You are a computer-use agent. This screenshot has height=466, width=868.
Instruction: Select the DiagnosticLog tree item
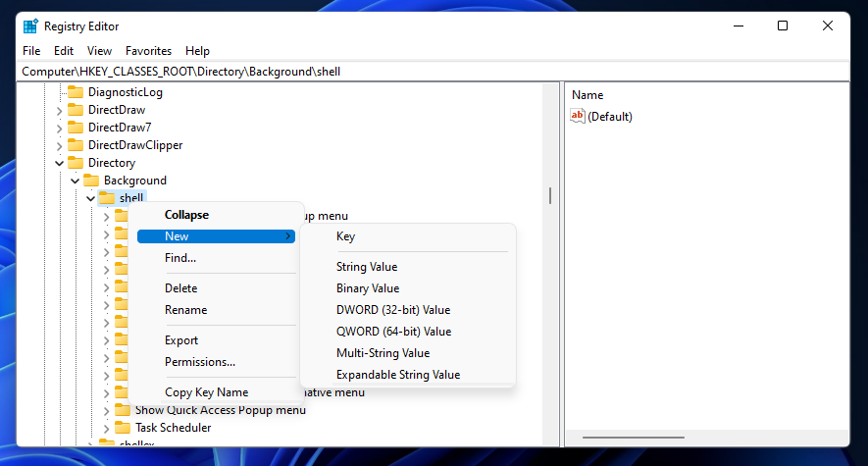126,92
